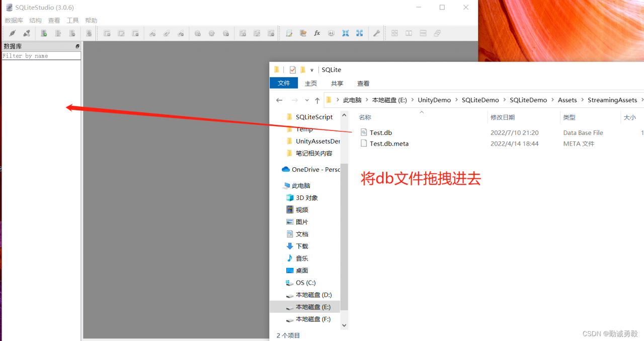Click Add database icon in SQLiteStudio
This screenshot has height=341, width=644.
tap(44, 33)
